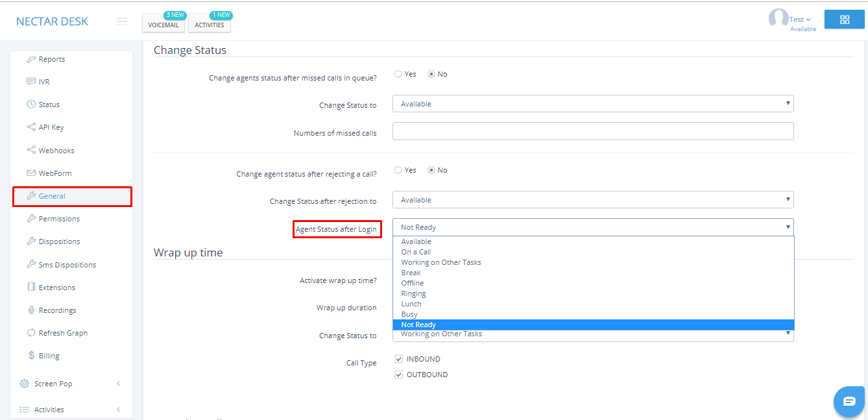The image size is (868, 420).
Task: Open the blue grid apps button
Action: [x=845, y=19]
